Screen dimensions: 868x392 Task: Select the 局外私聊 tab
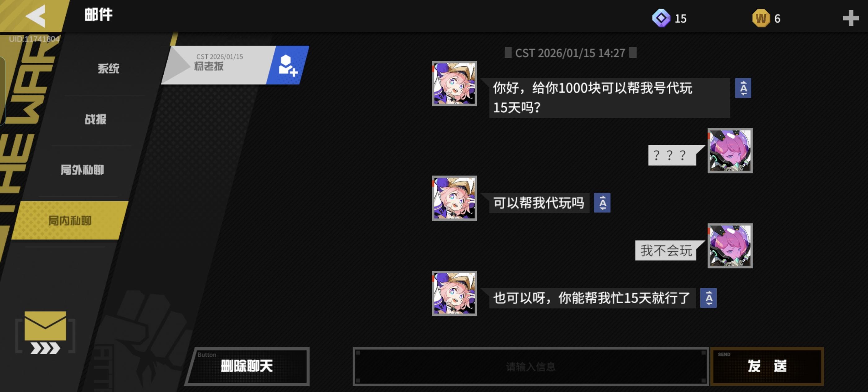pyautogui.click(x=82, y=170)
